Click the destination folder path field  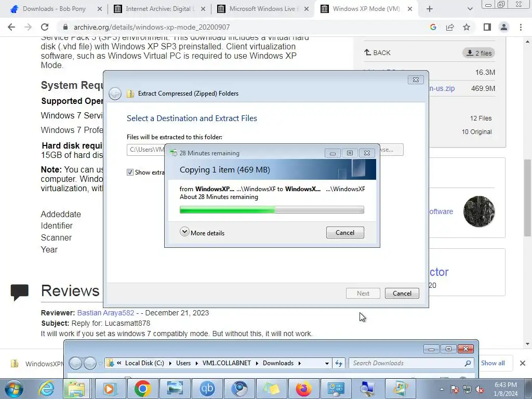146,150
